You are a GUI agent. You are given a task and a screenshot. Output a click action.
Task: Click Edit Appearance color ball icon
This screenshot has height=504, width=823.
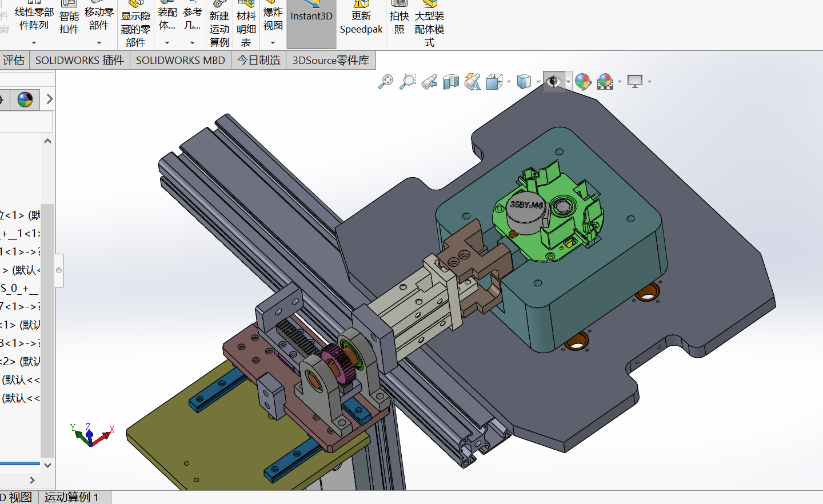tap(583, 82)
